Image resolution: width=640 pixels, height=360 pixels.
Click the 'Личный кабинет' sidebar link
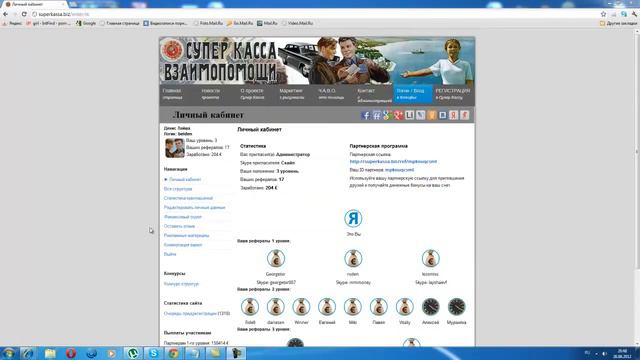185,180
